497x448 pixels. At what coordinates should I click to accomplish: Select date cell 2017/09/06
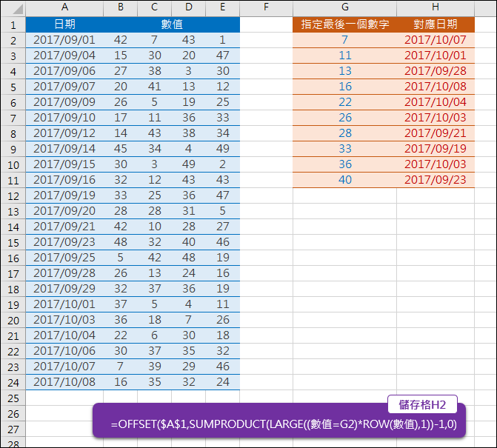64,71
